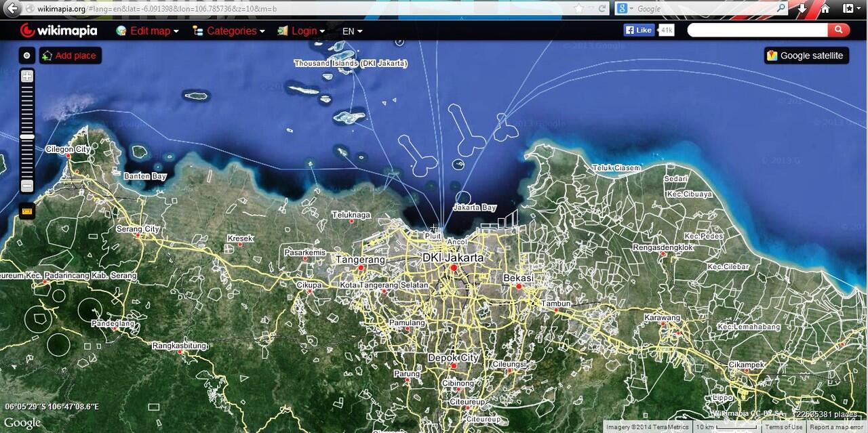Click Kota Tangerang Selatan label
868x433 pixels.
coord(384,285)
